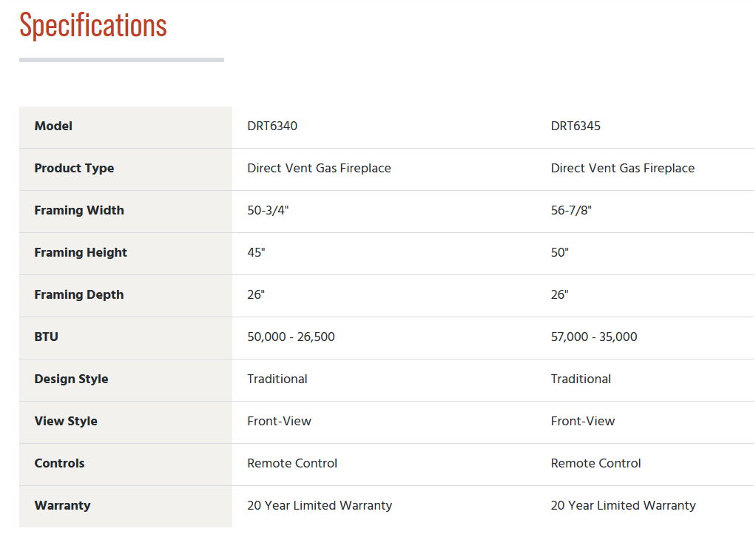The height and width of the screenshot is (537, 756).
Task: Select DRT6345's Remote Control value
Action: coord(596,463)
